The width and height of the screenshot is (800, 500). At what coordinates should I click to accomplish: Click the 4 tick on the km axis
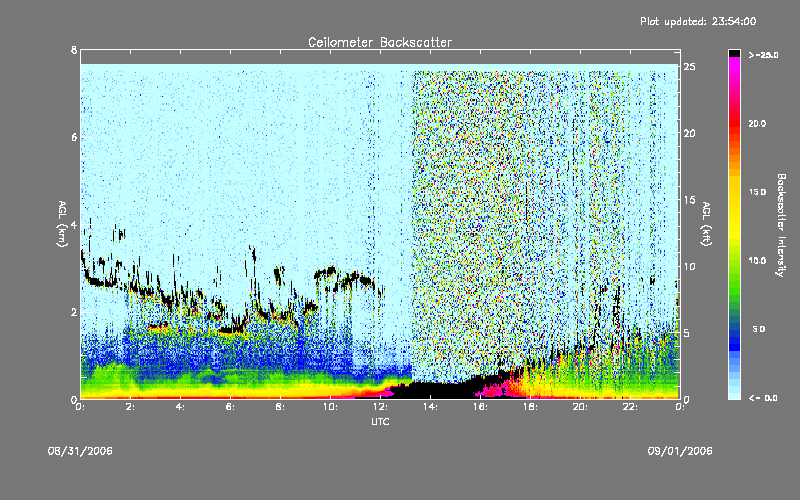pos(74,225)
